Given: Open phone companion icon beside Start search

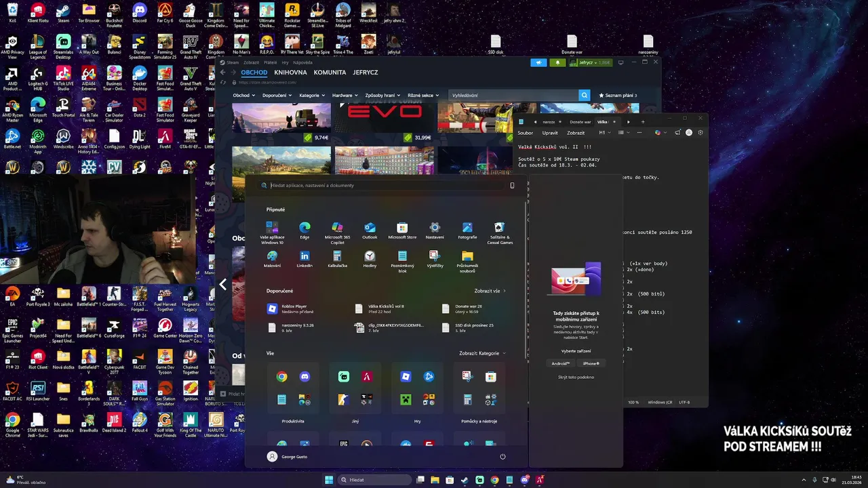Looking at the screenshot, I should point(512,185).
